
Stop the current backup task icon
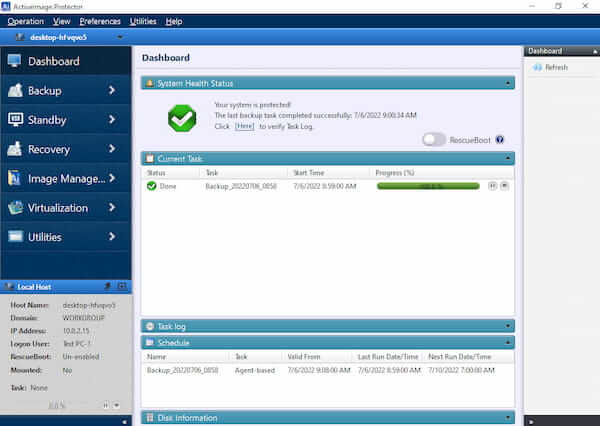click(504, 186)
